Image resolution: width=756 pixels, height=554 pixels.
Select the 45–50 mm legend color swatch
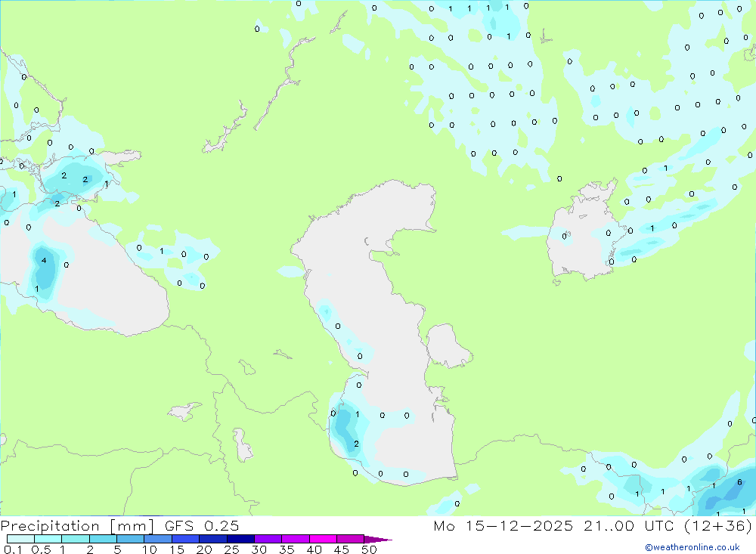coord(351,539)
